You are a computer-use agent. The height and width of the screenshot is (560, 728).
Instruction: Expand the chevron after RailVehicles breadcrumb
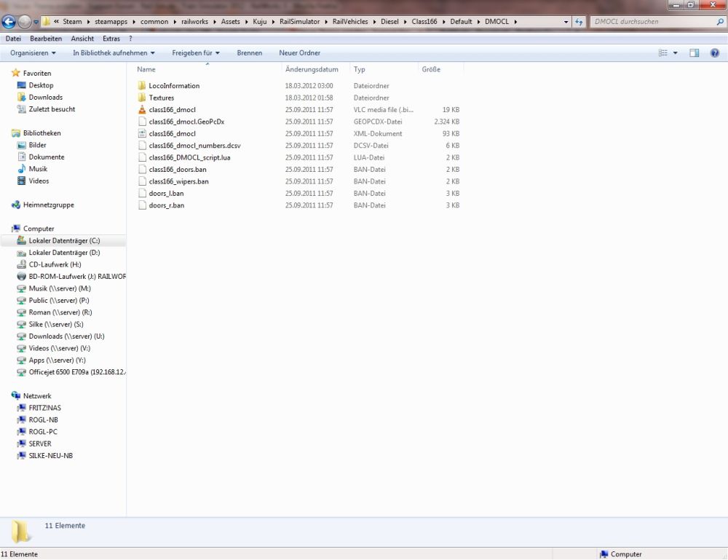pyautogui.click(x=374, y=22)
